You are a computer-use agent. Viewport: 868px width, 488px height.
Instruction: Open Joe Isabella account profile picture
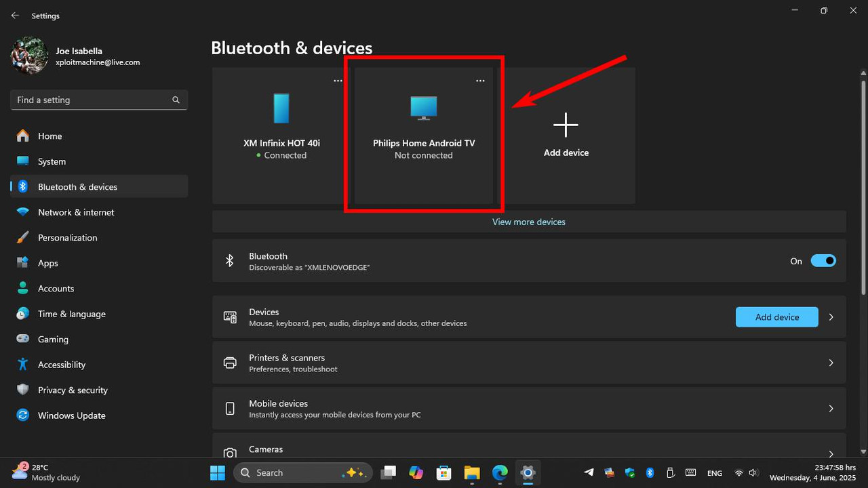click(29, 56)
